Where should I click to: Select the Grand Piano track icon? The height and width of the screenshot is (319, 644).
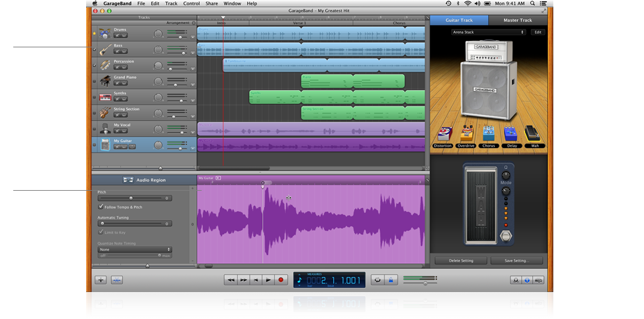pos(105,81)
